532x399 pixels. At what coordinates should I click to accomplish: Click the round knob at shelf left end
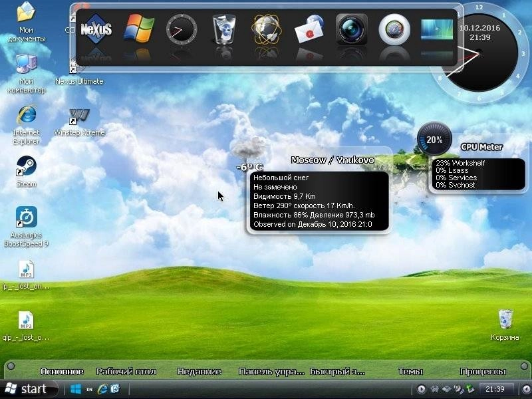coord(11,366)
